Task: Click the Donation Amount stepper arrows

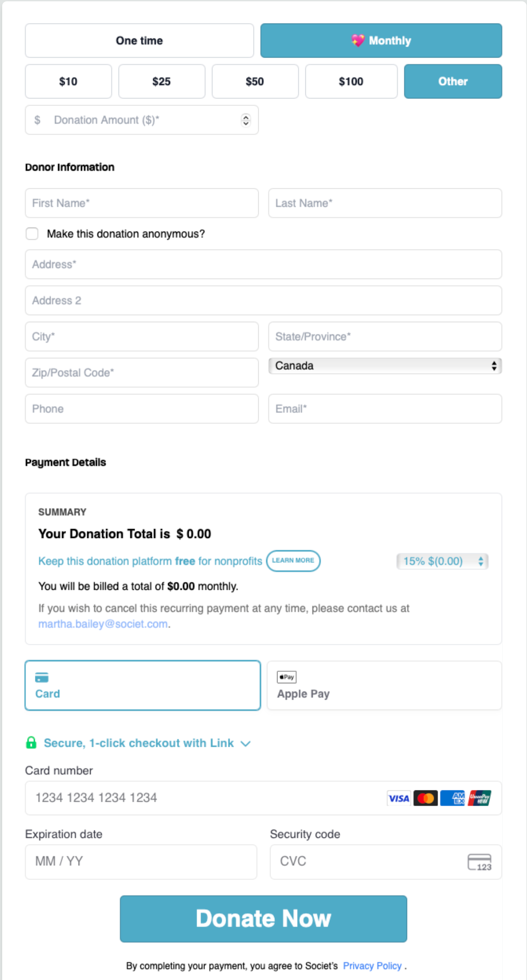Action: pos(246,120)
